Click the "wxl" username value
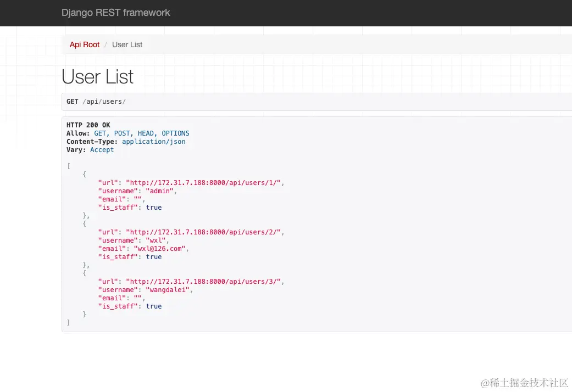This screenshot has height=392, width=572. point(156,240)
